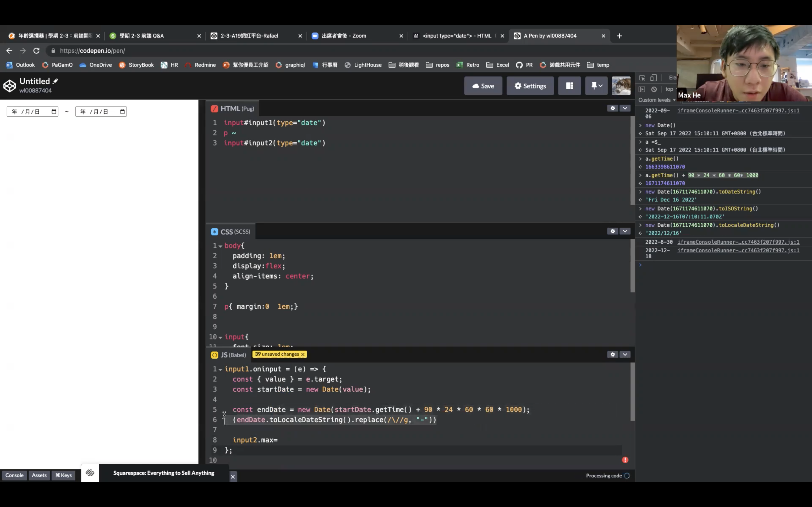Switch to 學期 2-3 前端 Q&A tab
Screen dimensions: 812x507
(x=142, y=36)
